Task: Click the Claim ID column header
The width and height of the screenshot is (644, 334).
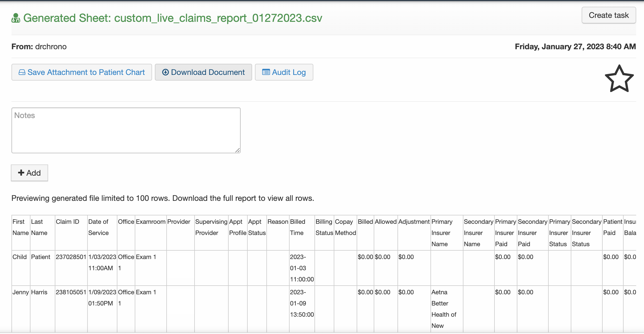Action: tap(71, 232)
